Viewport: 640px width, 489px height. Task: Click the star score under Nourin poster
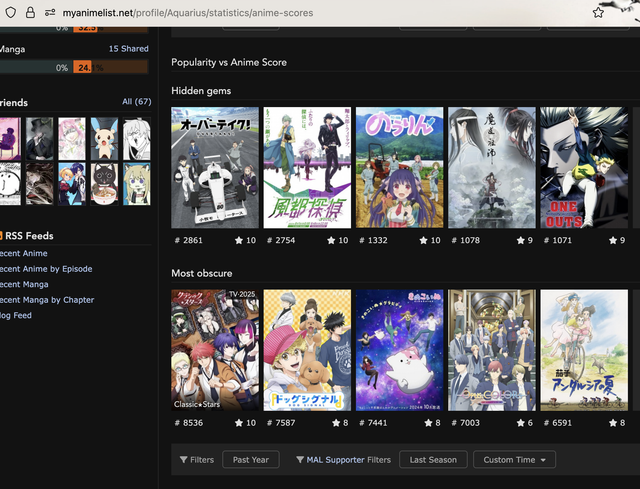[x=430, y=240]
